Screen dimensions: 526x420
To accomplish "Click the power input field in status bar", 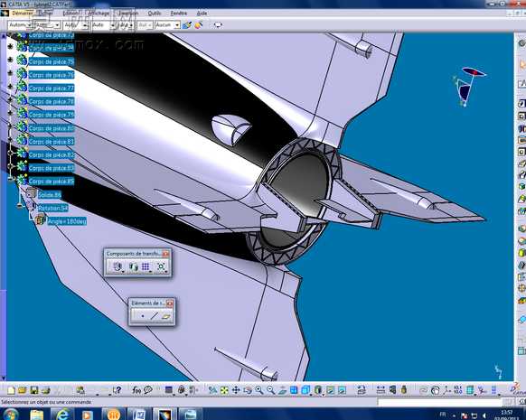I will tap(439, 402).
